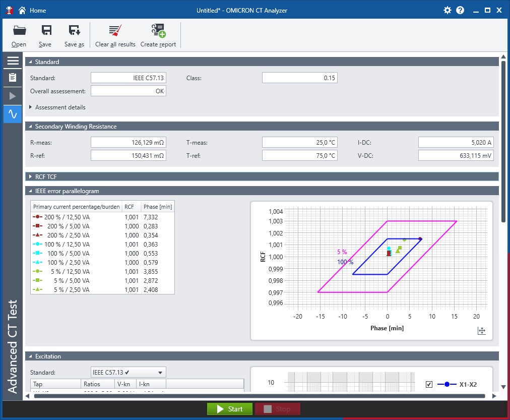Select the 5 % / 2,50 VA row
510x420 pixels.
click(102, 290)
